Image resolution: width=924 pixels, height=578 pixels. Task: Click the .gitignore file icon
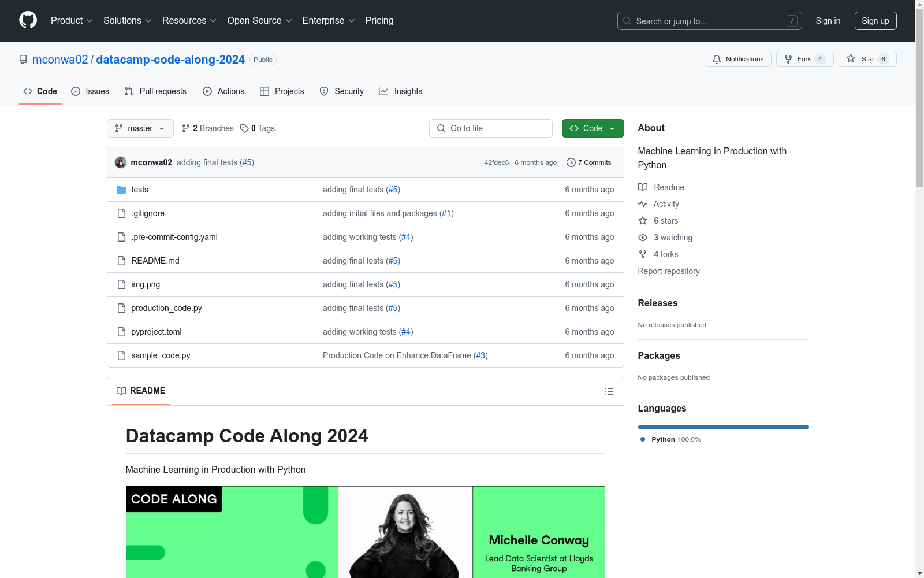click(x=121, y=213)
